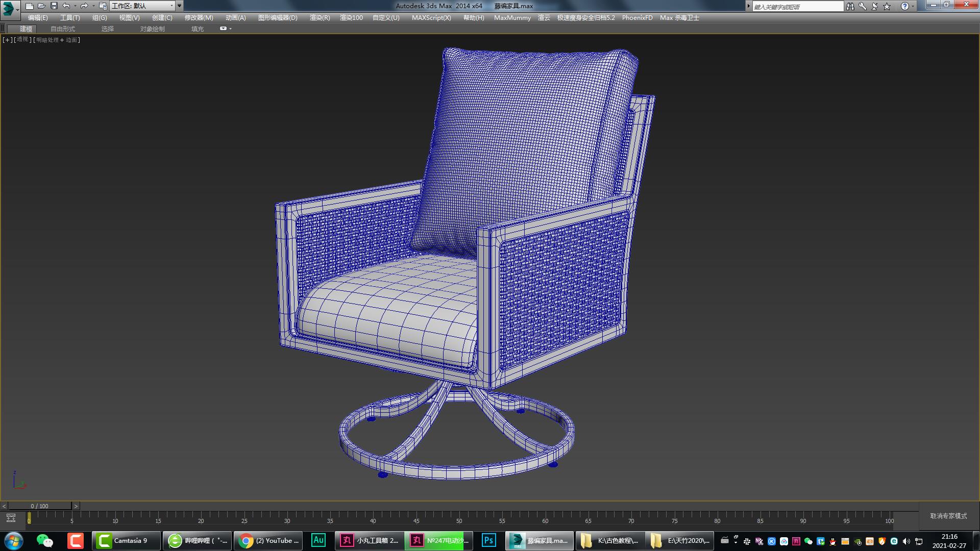980x551 pixels.
Task: Save the scene using the Save icon
Action: [54, 6]
